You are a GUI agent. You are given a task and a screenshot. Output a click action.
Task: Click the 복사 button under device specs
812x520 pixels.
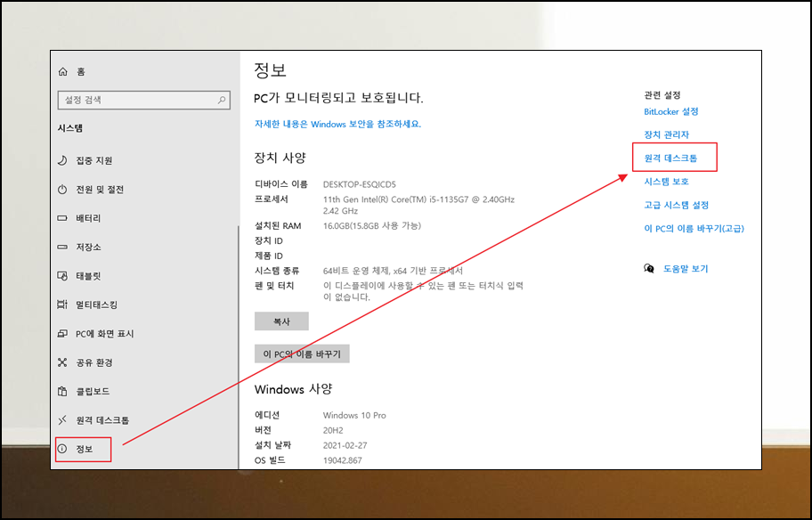click(x=281, y=321)
